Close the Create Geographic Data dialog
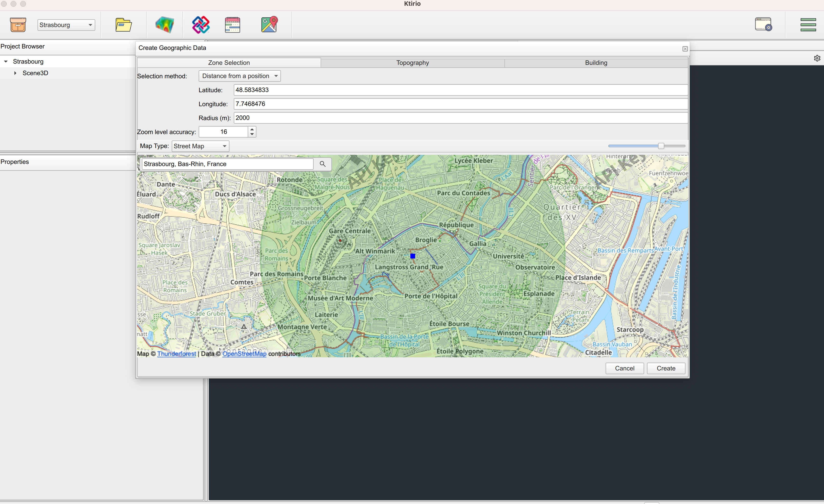Viewport: 824px width, 504px height. coord(685,49)
